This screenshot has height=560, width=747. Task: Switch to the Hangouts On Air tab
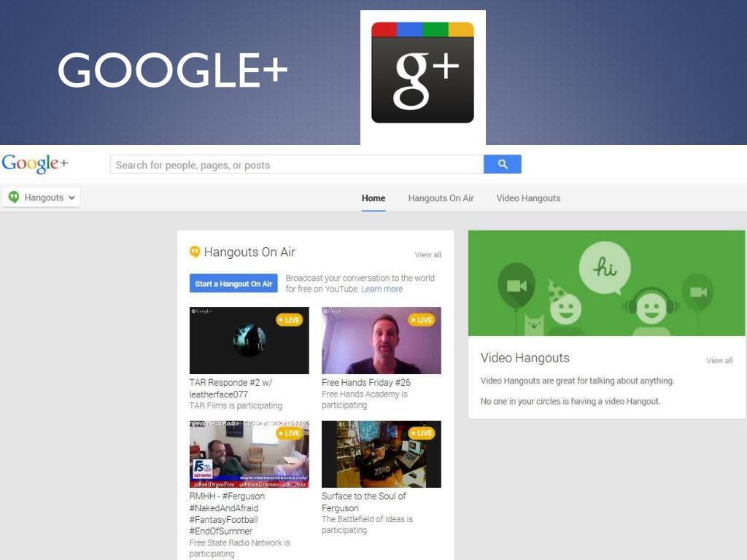pyautogui.click(x=441, y=198)
